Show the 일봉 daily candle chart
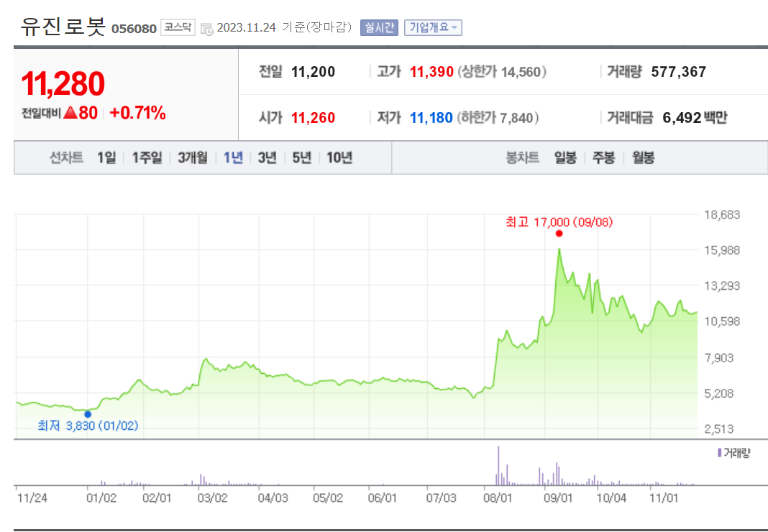 click(564, 157)
